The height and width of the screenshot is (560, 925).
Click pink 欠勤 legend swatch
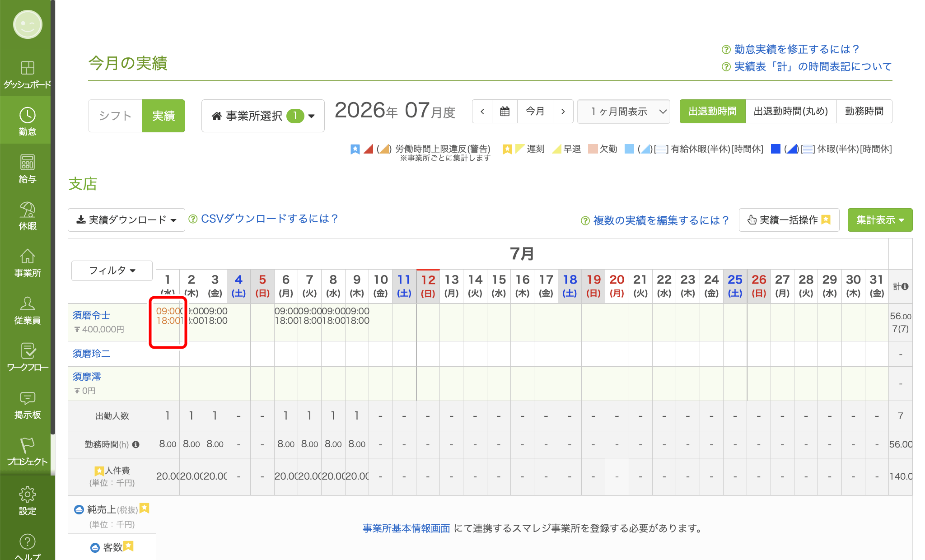point(593,149)
